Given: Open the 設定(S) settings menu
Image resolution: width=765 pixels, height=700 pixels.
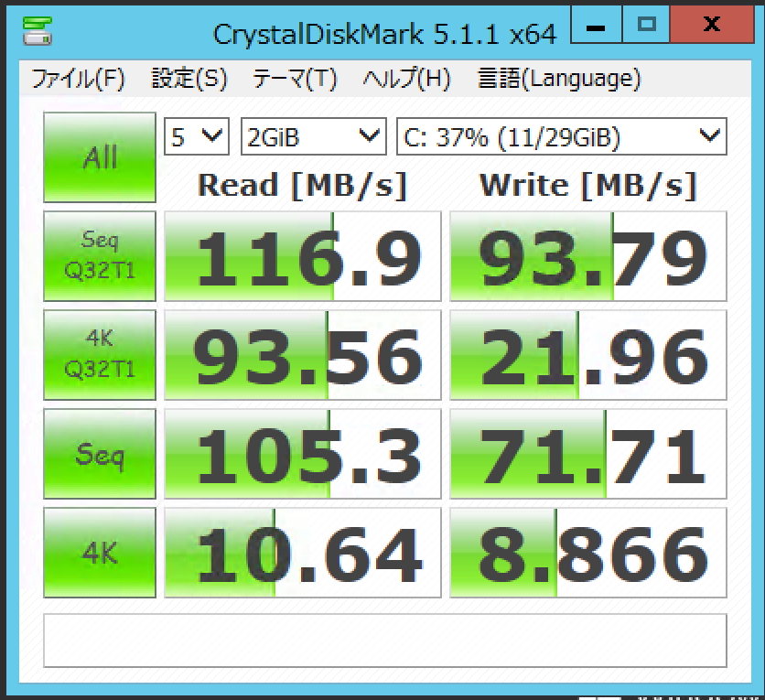Looking at the screenshot, I should [187, 79].
